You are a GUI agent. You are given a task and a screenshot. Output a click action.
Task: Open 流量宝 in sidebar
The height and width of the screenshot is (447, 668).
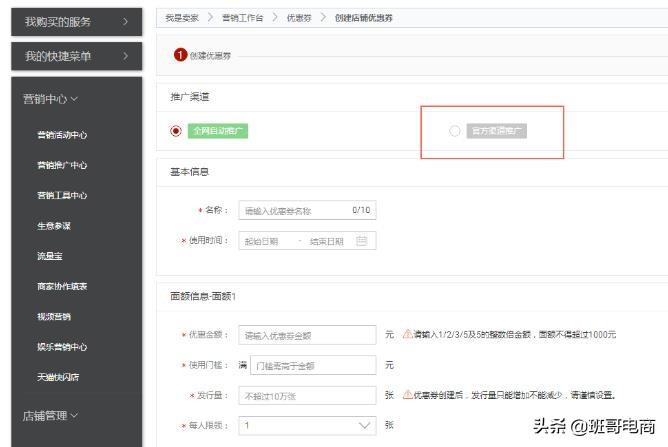(x=50, y=256)
